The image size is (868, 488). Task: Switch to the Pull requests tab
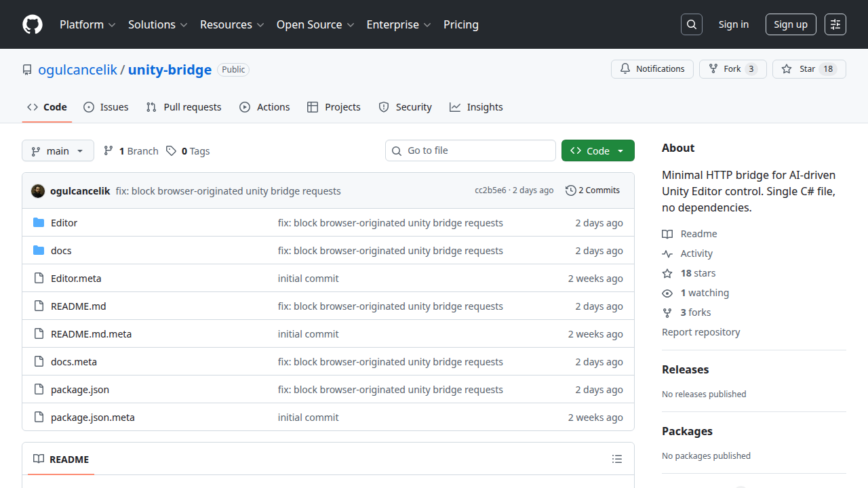(x=184, y=107)
